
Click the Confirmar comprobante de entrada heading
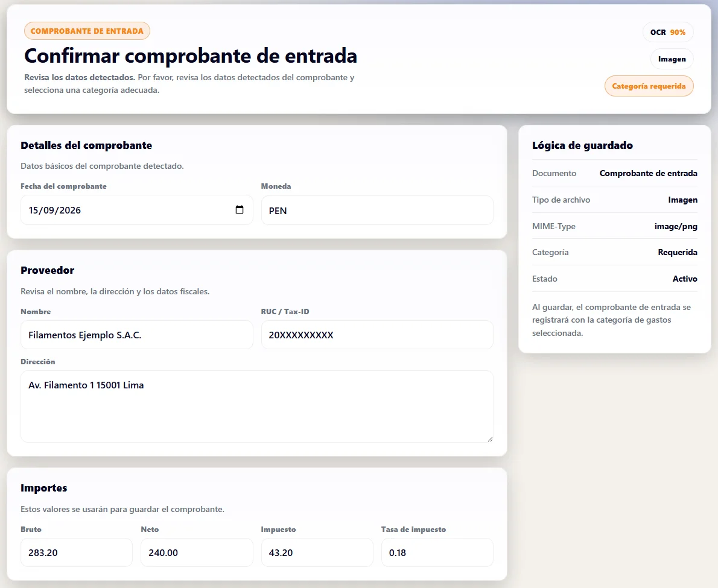(x=191, y=56)
